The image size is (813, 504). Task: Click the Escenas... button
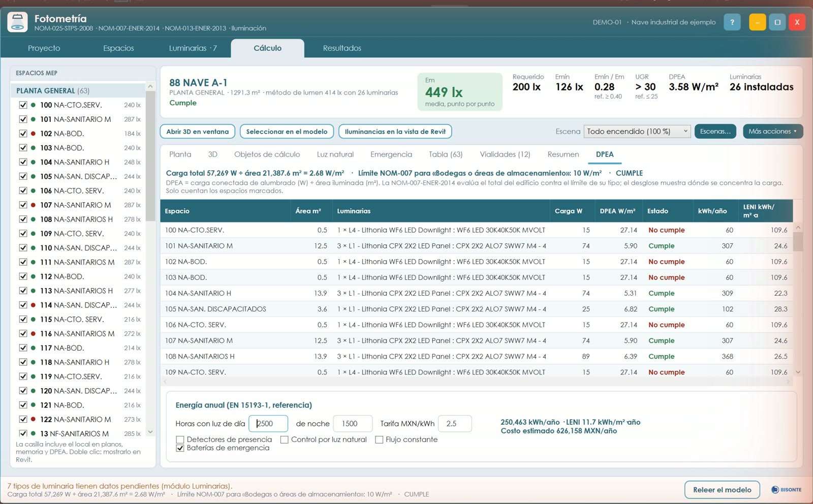[x=715, y=131]
